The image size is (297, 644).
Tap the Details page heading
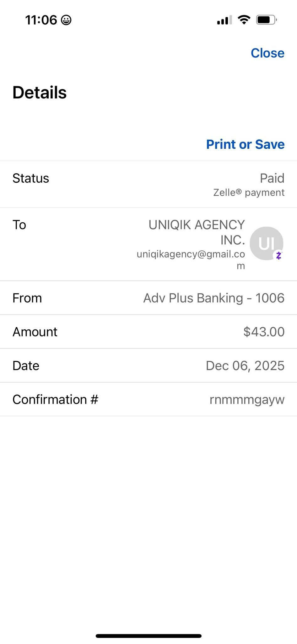40,93
